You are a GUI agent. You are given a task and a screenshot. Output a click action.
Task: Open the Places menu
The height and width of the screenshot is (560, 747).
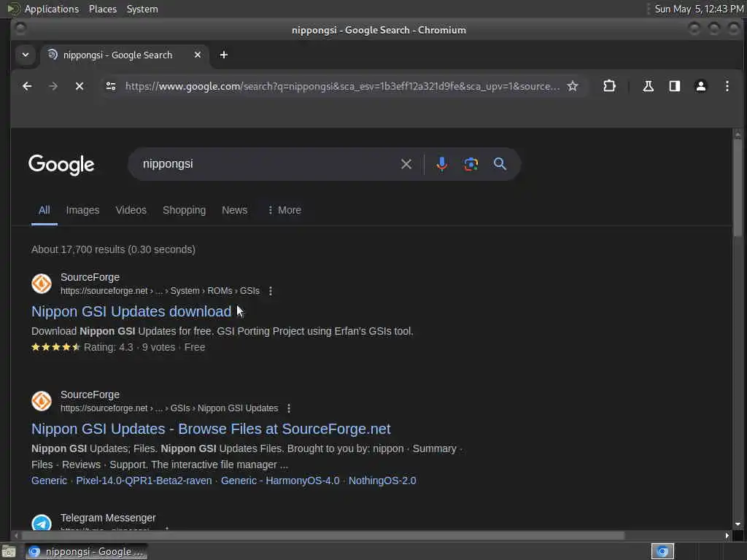point(103,9)
